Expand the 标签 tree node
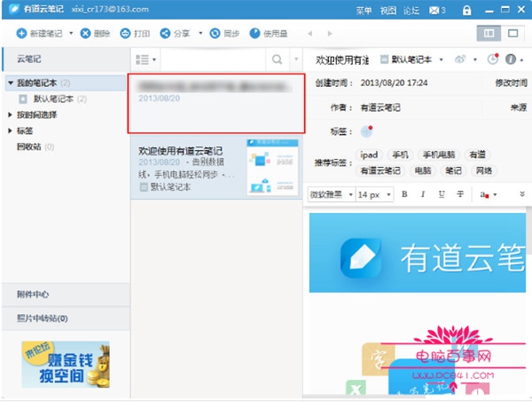Viewport: 532px width, 402px height. pos(10,130)
